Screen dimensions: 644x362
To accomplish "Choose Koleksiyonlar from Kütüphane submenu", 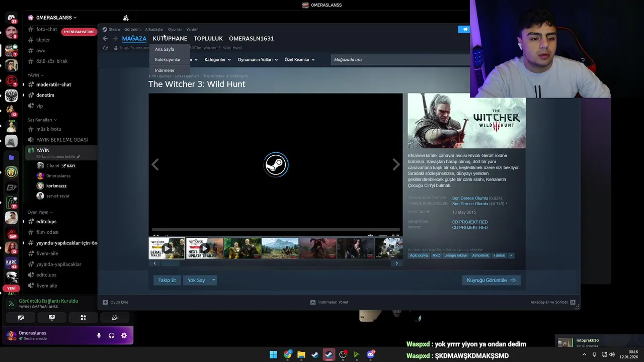I will click(168, 60).
